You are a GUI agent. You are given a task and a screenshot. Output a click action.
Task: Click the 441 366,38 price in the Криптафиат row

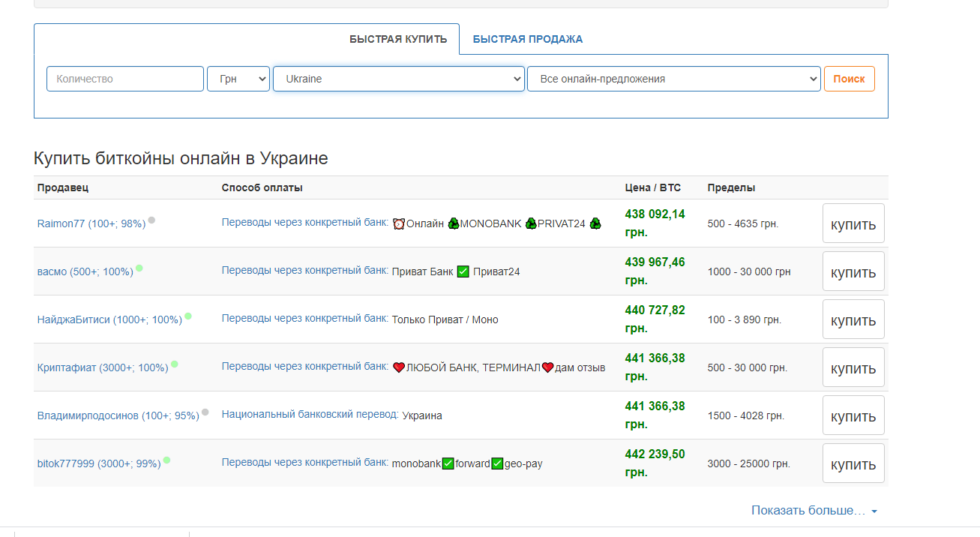tap(655, 367)
